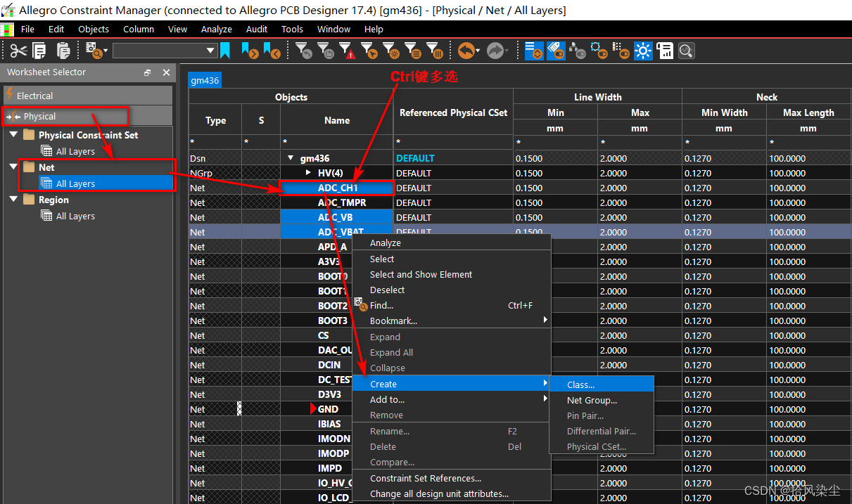Image resolution: width=852 pixels, height=504 pixels.
Task: Collapse the Physical Constraint Set folder
Action: [13, 135]
